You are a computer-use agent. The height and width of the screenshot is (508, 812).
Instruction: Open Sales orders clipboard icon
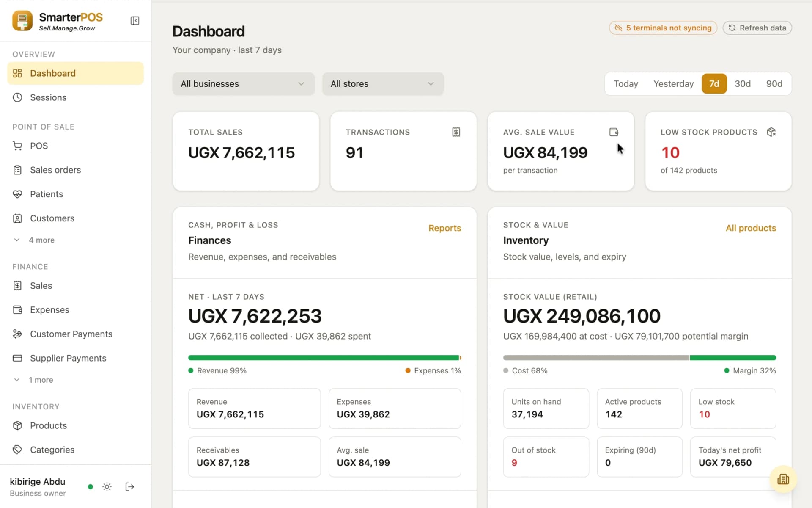[17, 170]
